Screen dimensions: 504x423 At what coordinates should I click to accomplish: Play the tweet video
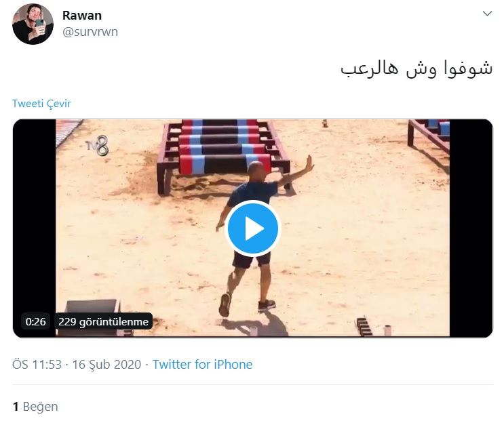pos(252,228)
